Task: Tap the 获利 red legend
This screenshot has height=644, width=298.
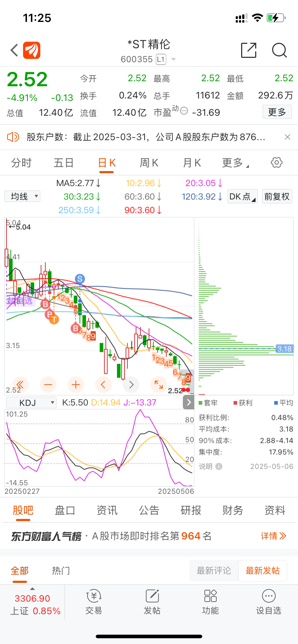Action: pyautogui.click(x=243, y=403)
